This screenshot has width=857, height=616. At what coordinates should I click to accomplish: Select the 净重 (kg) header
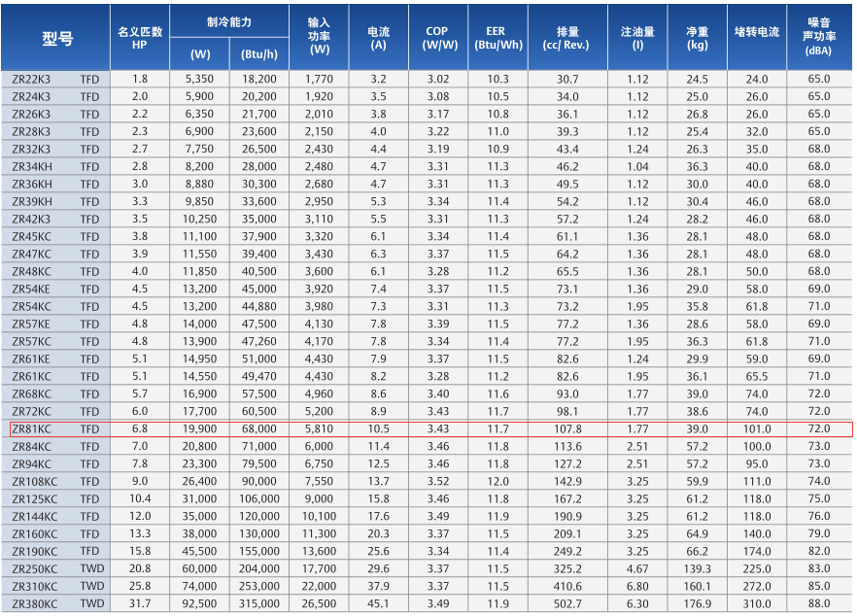697,38
